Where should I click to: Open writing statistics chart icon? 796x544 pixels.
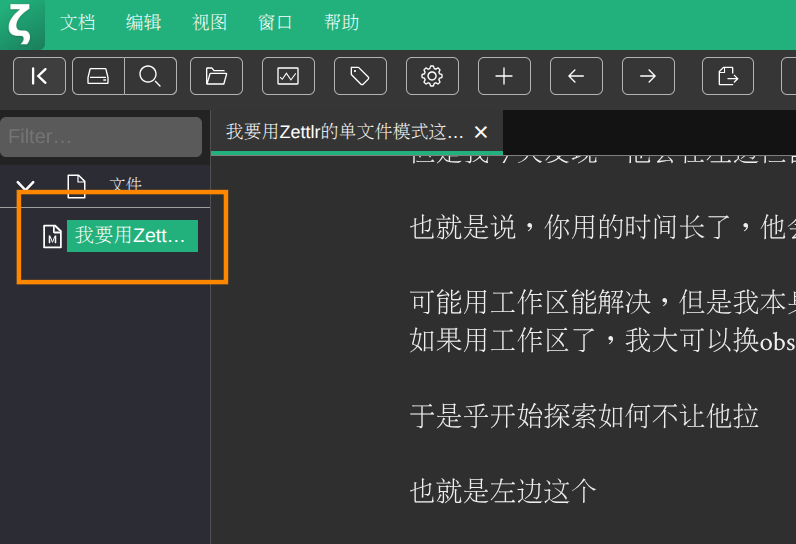click(288, 76)
